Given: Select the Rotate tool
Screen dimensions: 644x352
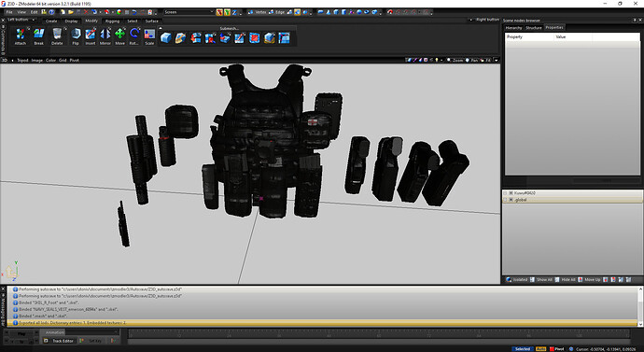Looking at the screenshot, I should [x=133, y=36].
